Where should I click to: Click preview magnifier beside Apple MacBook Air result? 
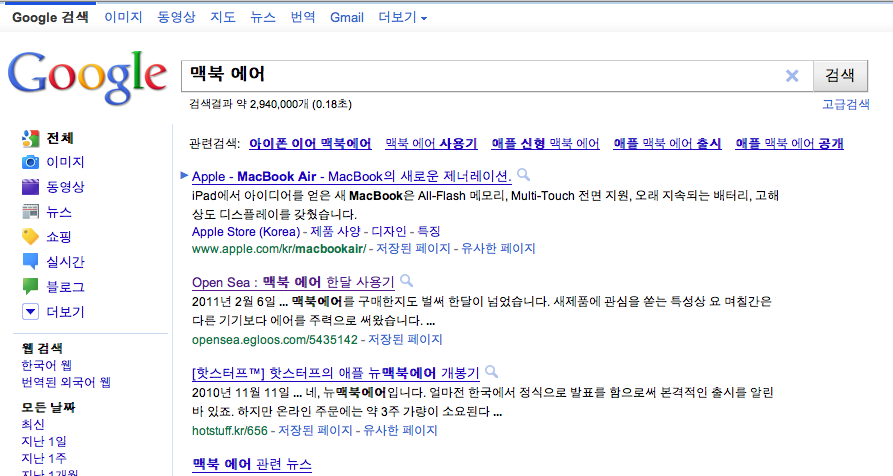click(x=523, y=175)
